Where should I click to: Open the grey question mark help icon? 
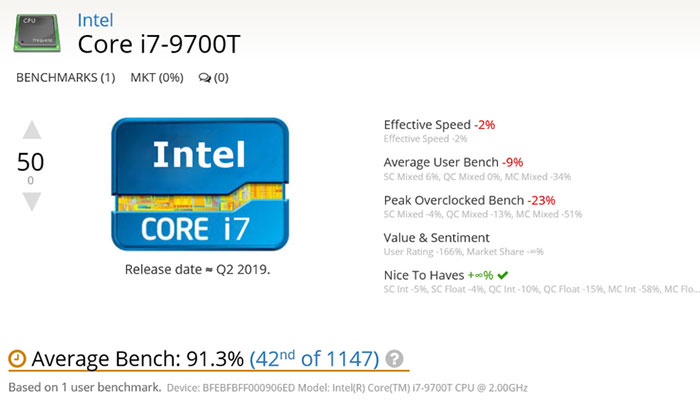394,359
